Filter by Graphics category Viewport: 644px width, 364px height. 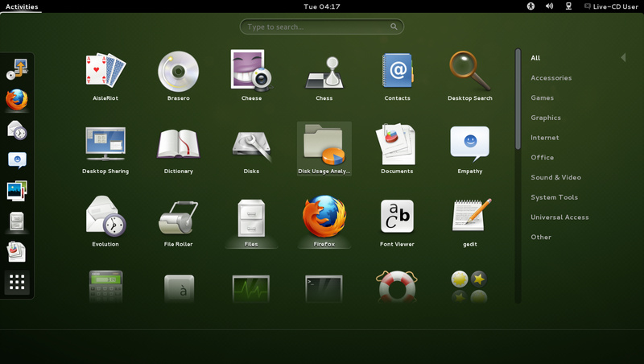click(546, 118)
